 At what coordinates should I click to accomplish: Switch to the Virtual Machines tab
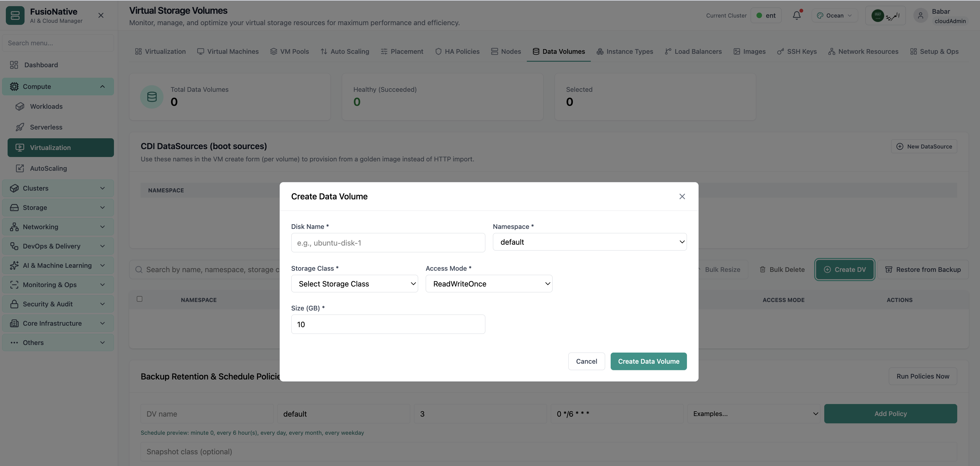tap(228, 51)
